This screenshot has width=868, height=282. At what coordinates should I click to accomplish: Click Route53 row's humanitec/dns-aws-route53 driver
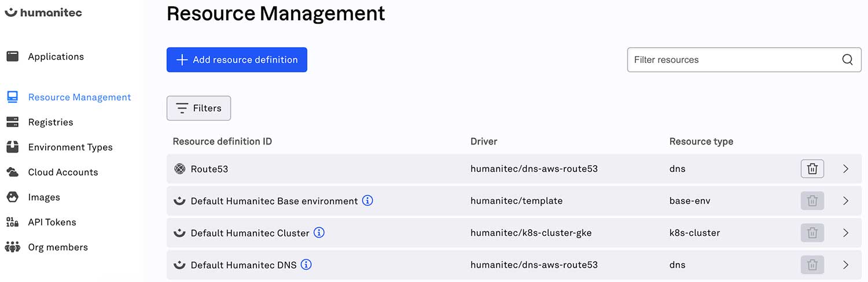534,169
